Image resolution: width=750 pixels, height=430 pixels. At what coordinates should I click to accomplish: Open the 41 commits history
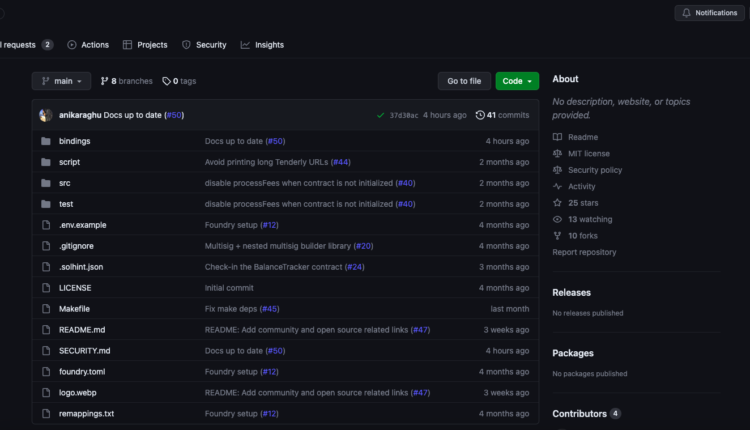click(503, 115)
